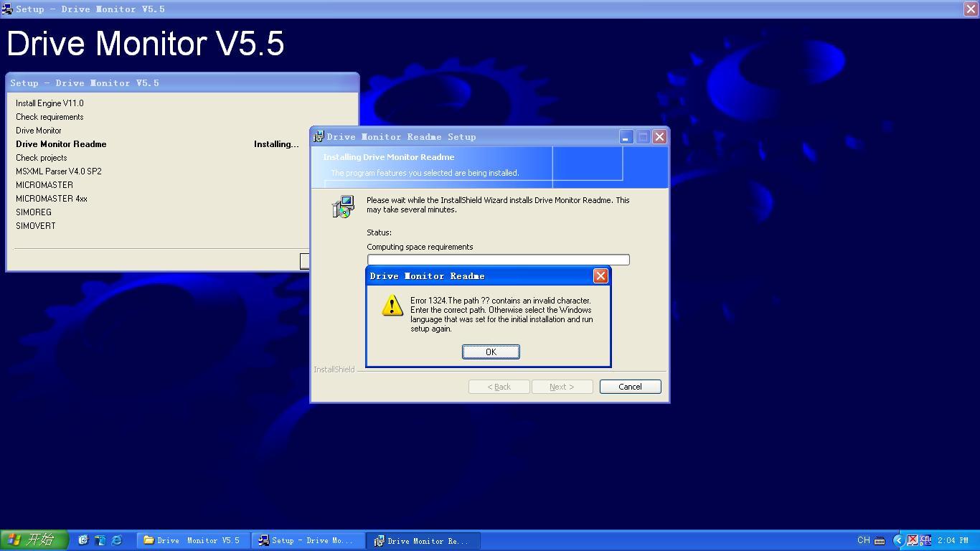Close the main Setup - Drive Monitor V5.5 window
Screen dimensions: 980x551
click(970, 9)
